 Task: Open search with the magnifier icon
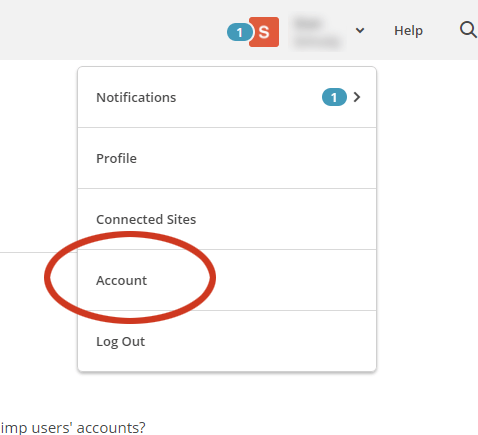(468, 30)
